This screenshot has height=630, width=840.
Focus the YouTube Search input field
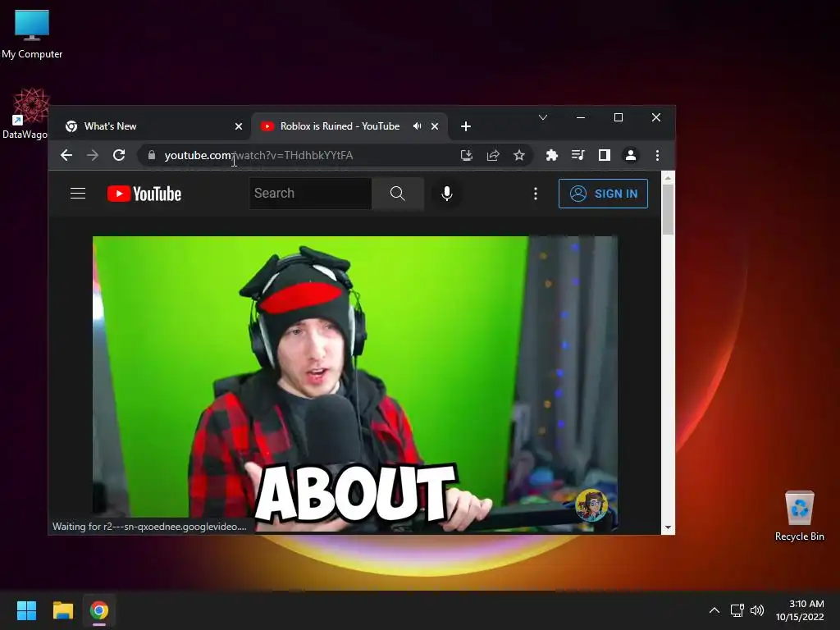click(310, 194)
